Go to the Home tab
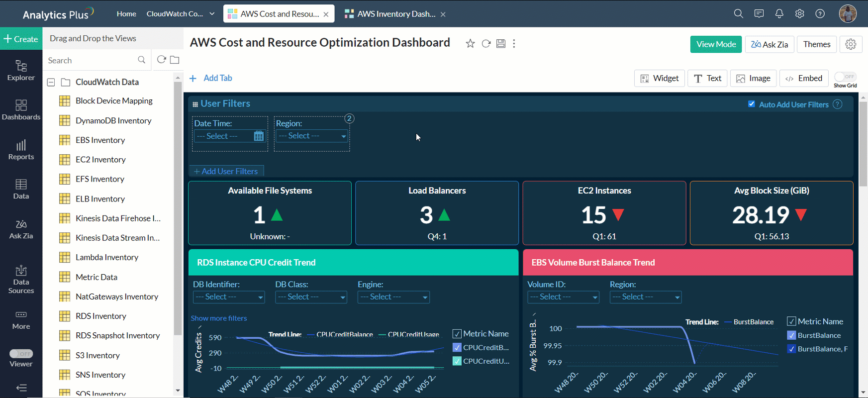868x398 pixels. click(x=126, y=14)
